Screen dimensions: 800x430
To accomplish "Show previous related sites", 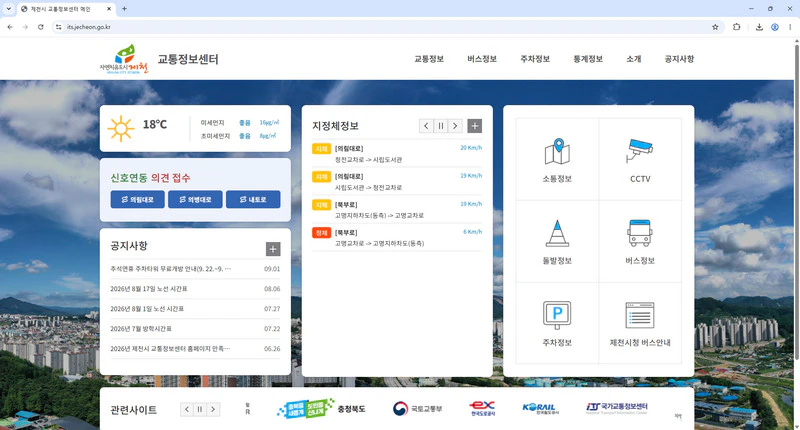I will 187,409.
